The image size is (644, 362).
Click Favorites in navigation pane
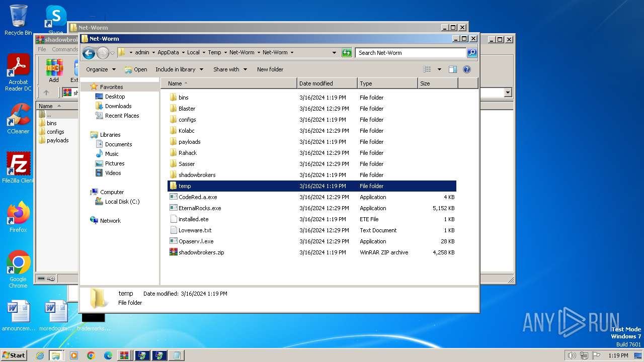click(x=111, y=87)
